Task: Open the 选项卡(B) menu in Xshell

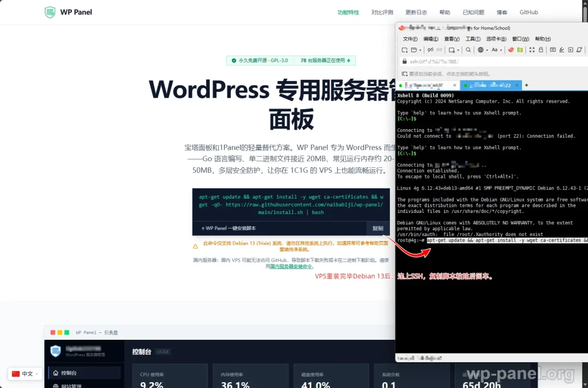Action: tap(497, 39)
